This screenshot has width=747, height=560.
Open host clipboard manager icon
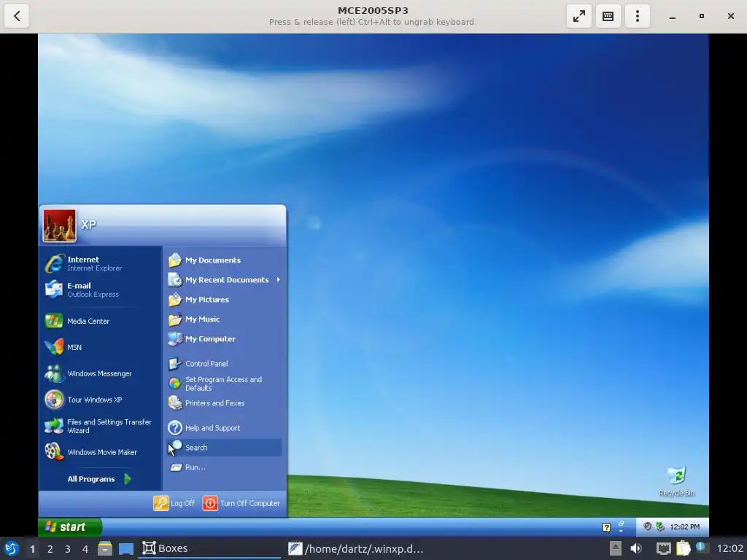[683, 548]
